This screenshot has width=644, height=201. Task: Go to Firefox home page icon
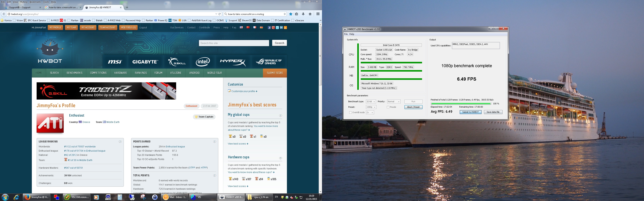[310, 14]
